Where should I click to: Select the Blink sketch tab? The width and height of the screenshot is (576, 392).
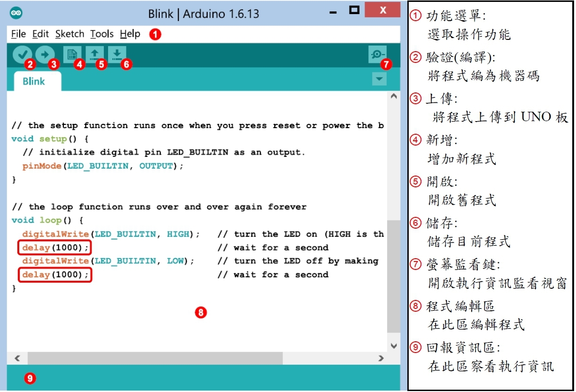tap(34, 81)
